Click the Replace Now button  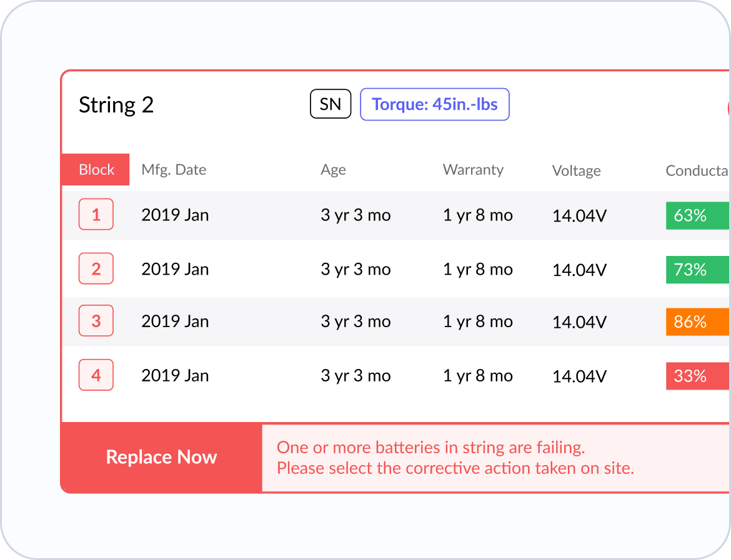pos(161,457)
